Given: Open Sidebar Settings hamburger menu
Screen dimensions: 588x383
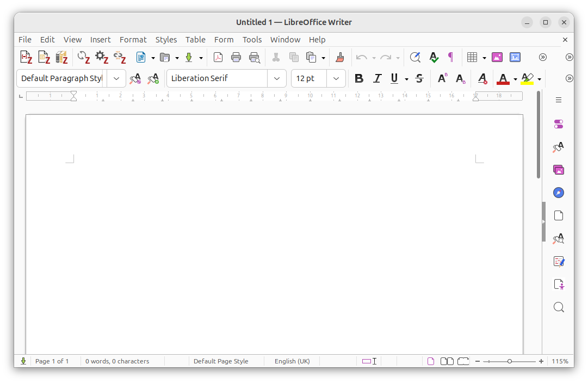Looking at the screenshot, I should pos(559,100).
